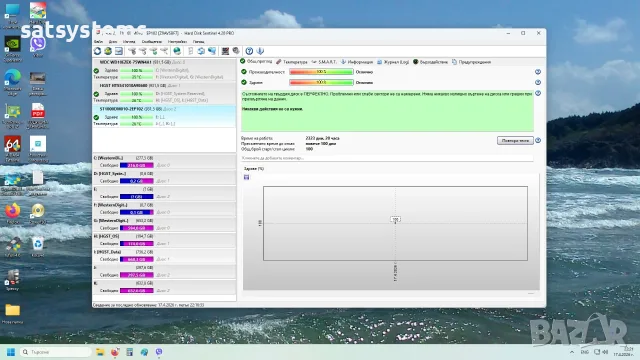This screenshot has width=640, height=360.
Task: Open the Изглед menu
Action: 129,42
